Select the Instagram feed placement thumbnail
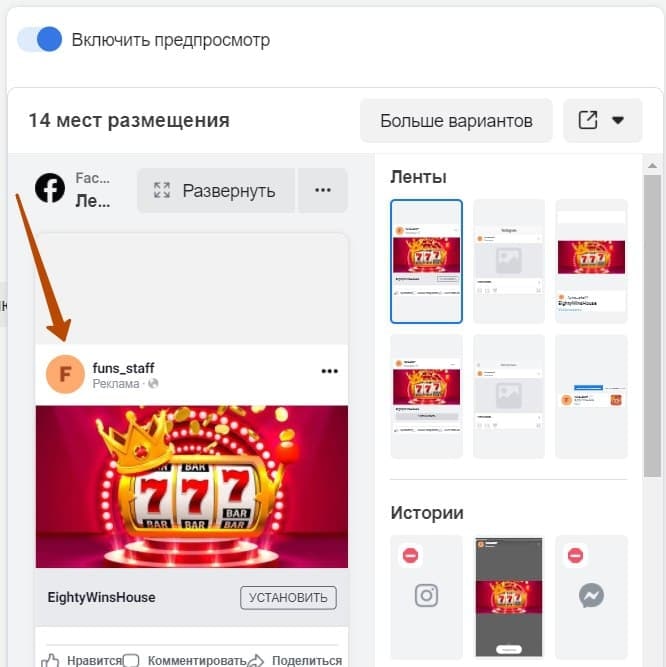 (x=509, y=262)
